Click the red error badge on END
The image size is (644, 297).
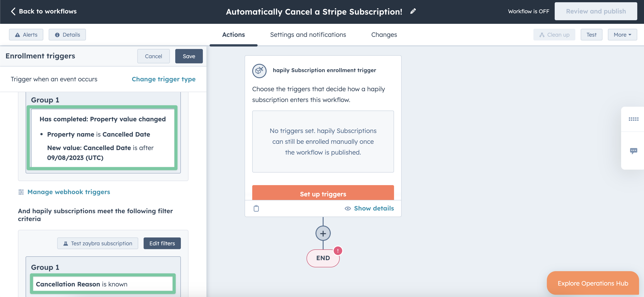coord(338,250)
